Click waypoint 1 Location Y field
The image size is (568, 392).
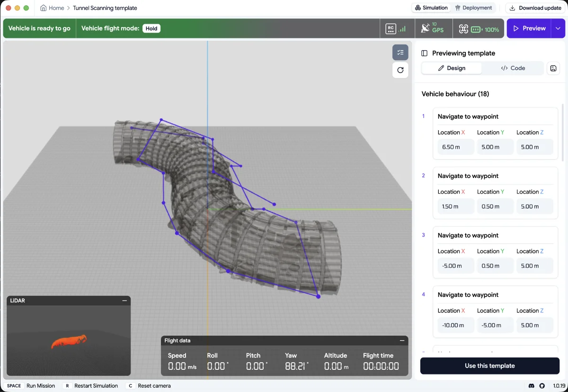point(495,147)
